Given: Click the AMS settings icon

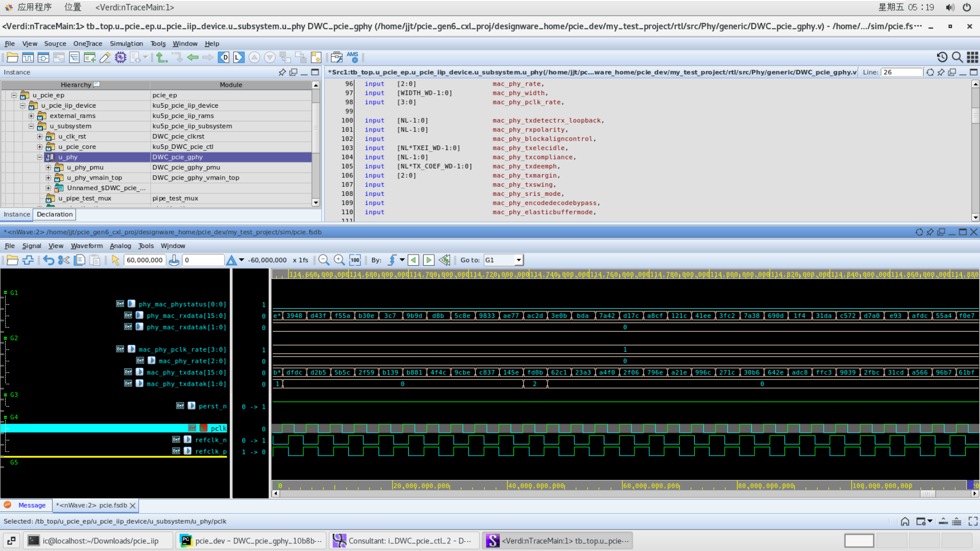Looking at the screenshot, I should click(x=353, y=57).
